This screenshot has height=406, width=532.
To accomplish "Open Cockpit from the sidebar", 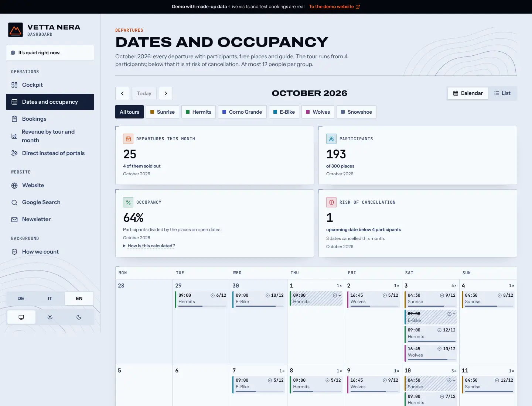I will pyautogui.click(x=50, y=85).
